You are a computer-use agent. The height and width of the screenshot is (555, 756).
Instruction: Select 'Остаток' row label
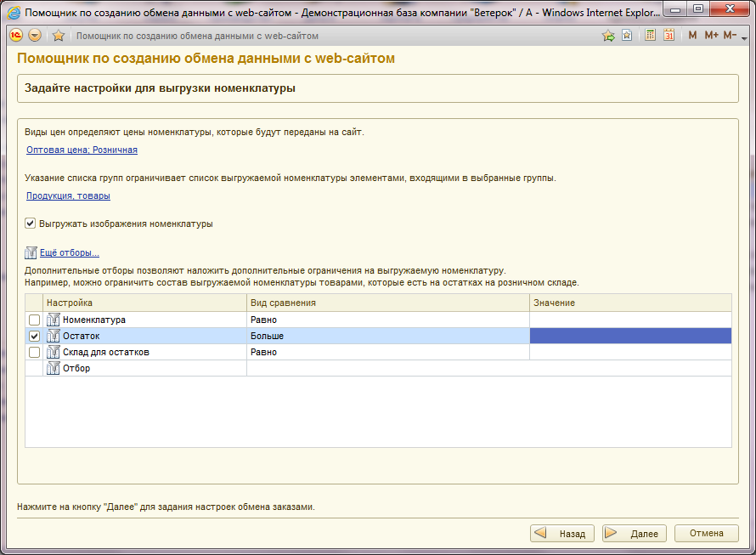(82, 336)
